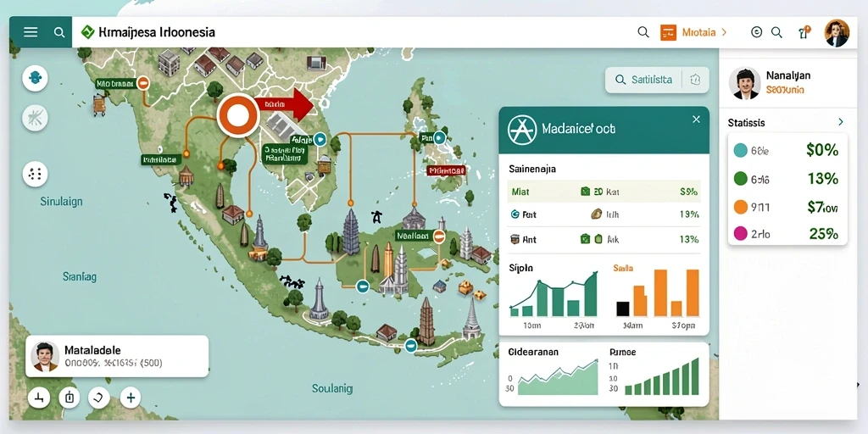This screenshot has width=868, height=434.
Task: Click the Sipln line-bar chart
Action: [554, 294]
